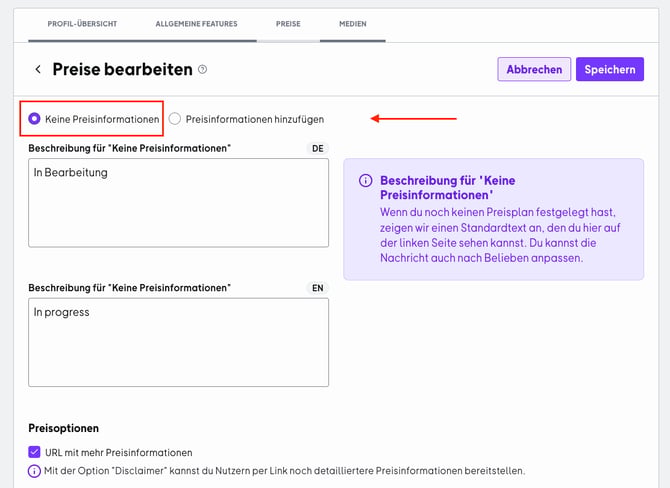Open the Allgemeine Features tab
The image size is (670, 488).
(196, 24)
